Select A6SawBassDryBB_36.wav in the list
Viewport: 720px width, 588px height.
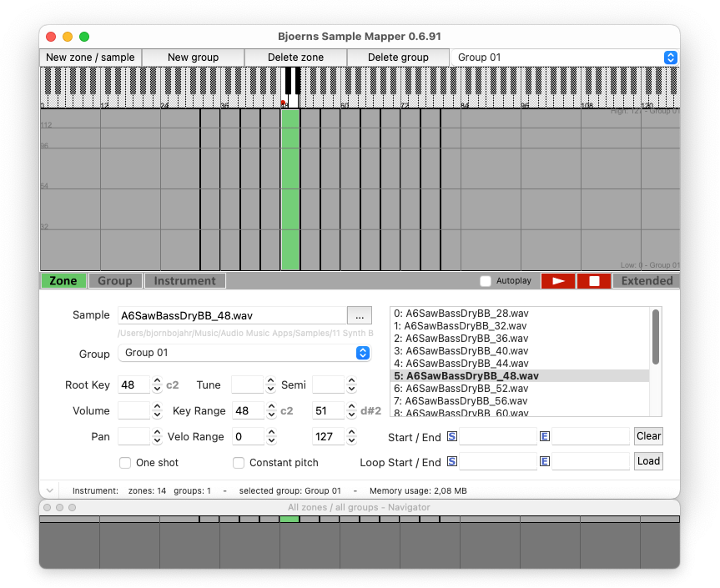tap(520, 339)
